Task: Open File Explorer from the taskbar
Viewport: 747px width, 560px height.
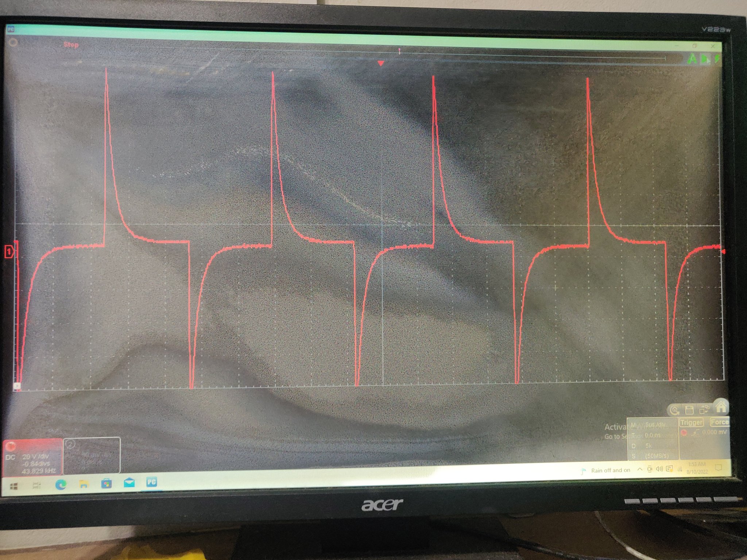Action: (x=84, y=484)
